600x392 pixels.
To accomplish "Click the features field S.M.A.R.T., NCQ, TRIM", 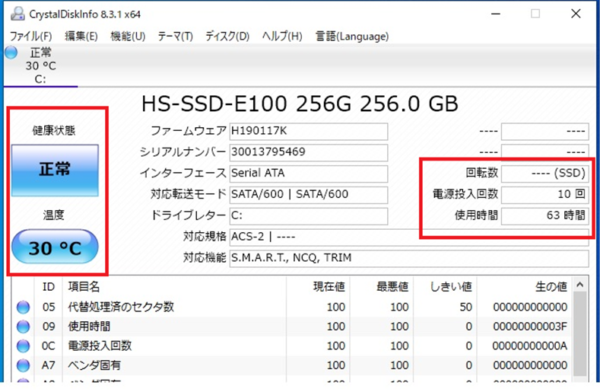I will pyautogui.click(x=409, y=258).
